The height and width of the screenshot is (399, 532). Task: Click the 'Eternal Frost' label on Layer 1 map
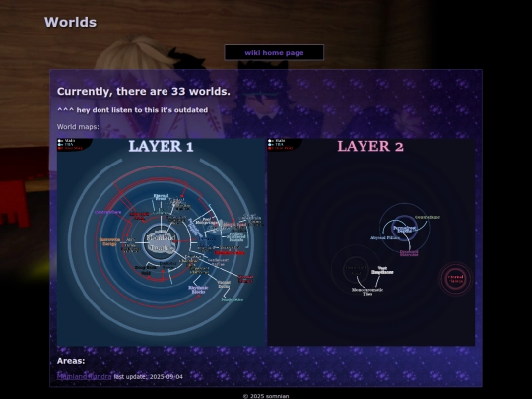161,197
